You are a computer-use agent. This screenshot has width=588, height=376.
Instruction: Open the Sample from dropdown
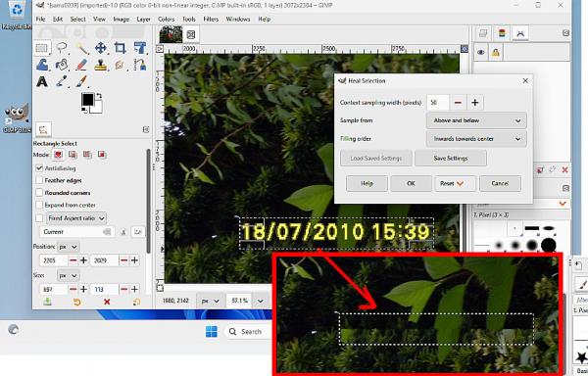(476, 120)
